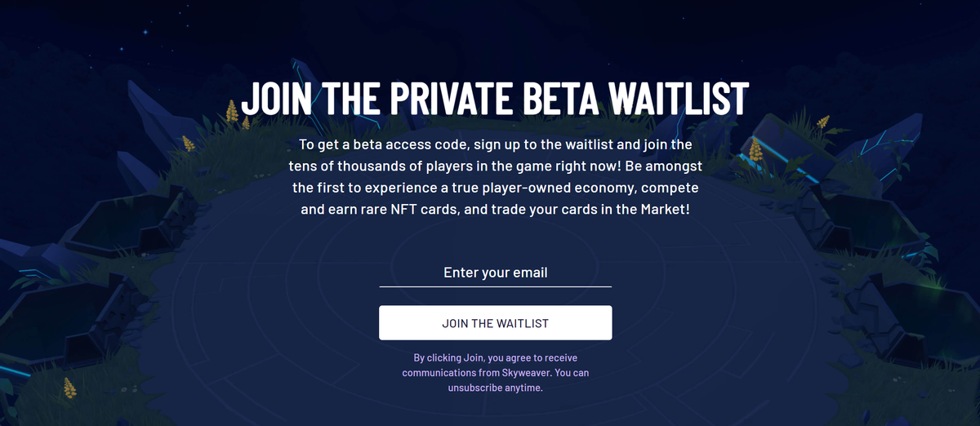This screenshot has width=980, height=426.
Task: Click the beta access code phrase
Action: tap(393, 145)
